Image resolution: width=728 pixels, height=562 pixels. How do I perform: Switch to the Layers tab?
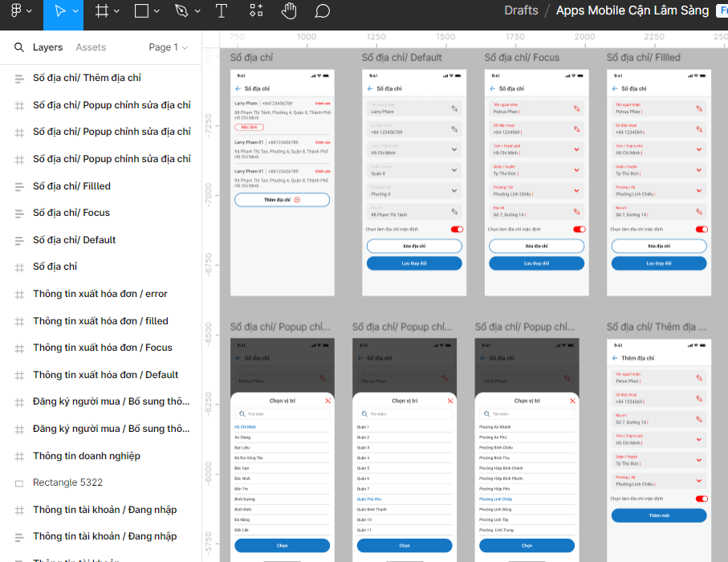coord(47,47)
